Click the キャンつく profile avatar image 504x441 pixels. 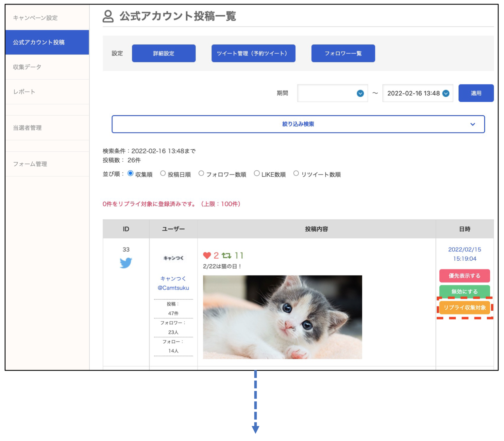(174, 258)
